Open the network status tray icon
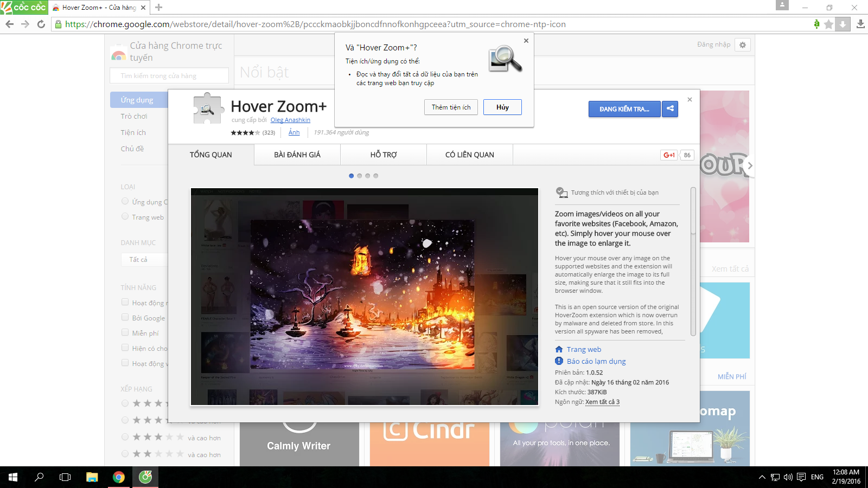The width and height of the screenshot is (868, 488). coord(775,477)
